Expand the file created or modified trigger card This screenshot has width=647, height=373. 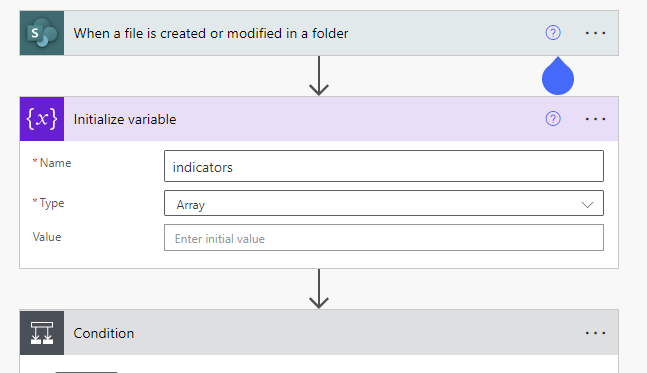[x=211, y=33]
